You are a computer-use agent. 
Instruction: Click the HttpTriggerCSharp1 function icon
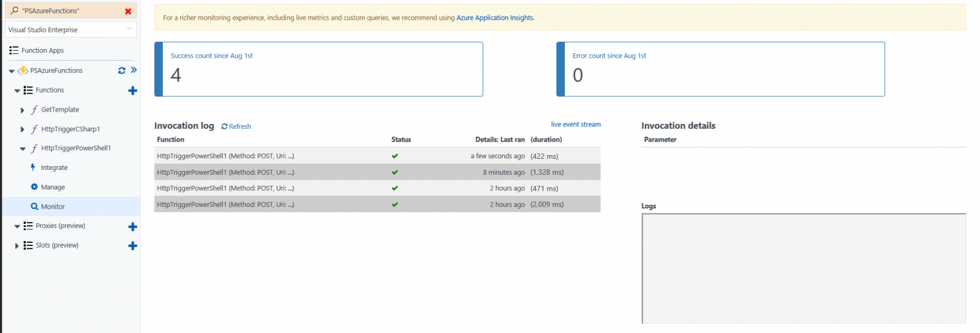click(34, 129)
